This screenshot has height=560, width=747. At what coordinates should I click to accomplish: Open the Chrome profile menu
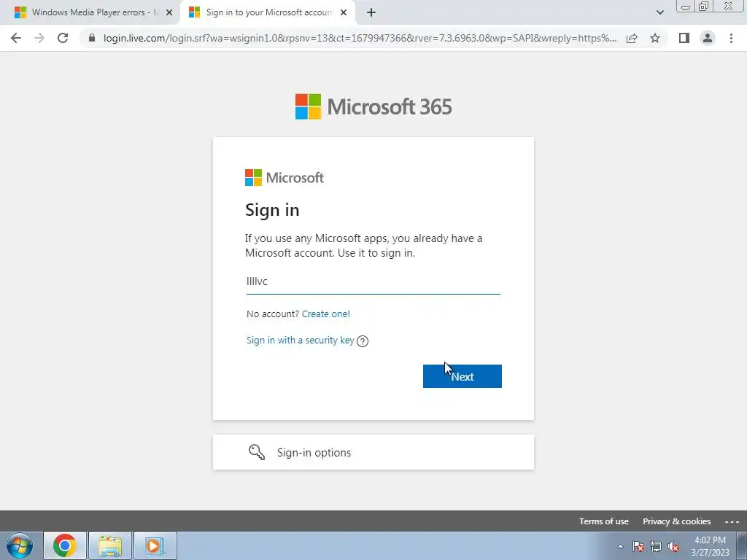[x=708, y=38]
